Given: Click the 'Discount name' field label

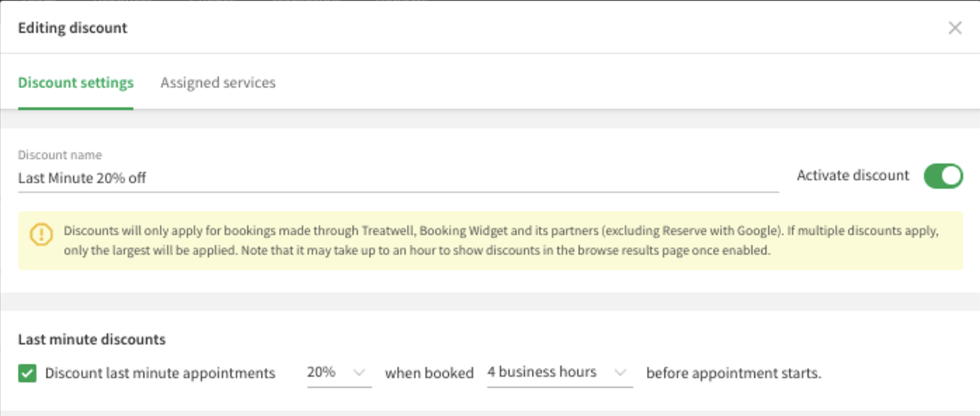Looking at the screenshot, I should pos(60,155).
